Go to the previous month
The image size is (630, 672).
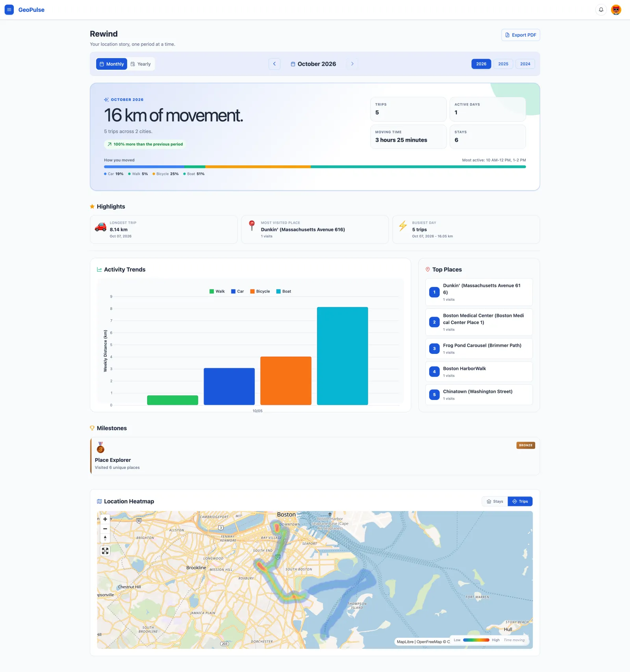[274, 64]
